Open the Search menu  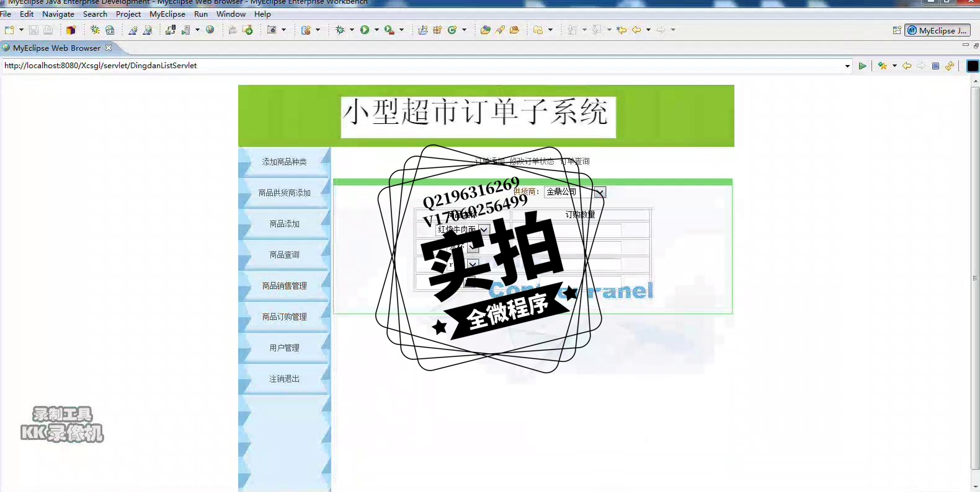pos(95,14)
